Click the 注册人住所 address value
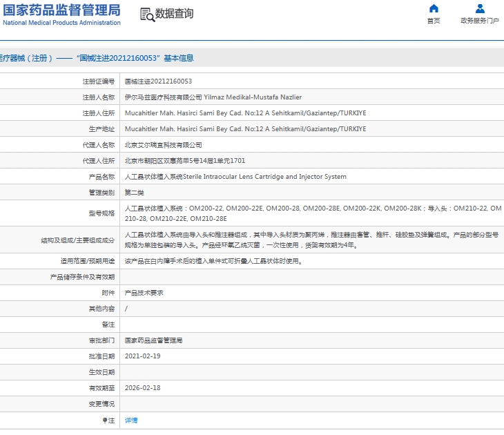Image resolution: width=504 pixels, height=435 pixels. click(x=245, y=113)
